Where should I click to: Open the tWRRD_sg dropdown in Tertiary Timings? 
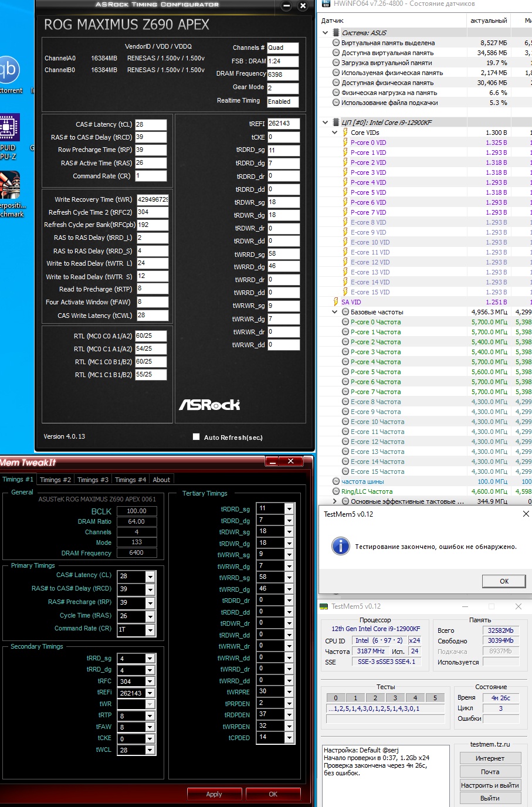pyautogui.click(x=289, y=577)
